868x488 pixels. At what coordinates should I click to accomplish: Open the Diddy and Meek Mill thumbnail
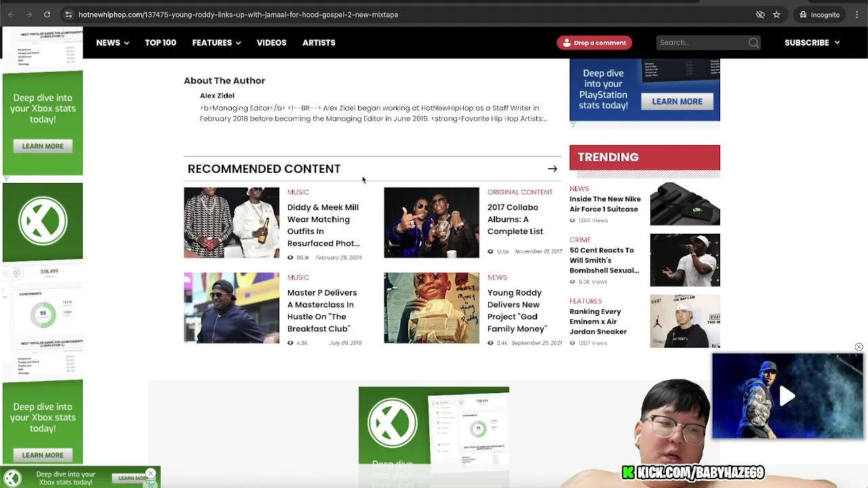231,222
